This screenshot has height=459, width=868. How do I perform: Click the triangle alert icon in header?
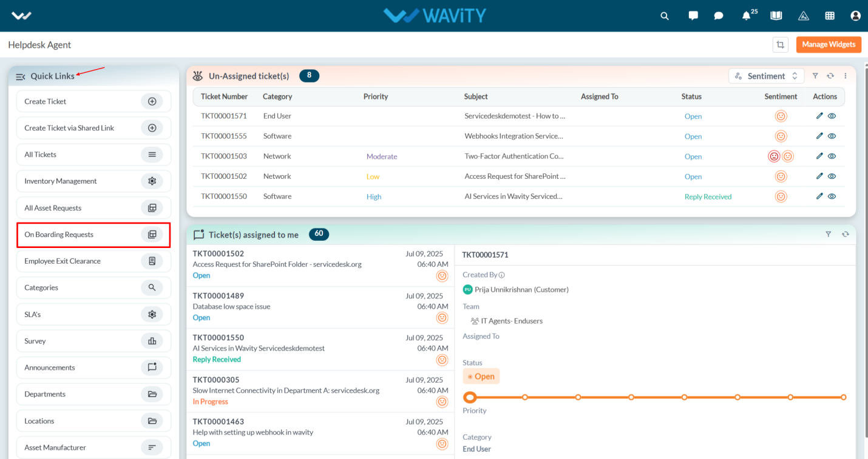[x=804, y=16]
